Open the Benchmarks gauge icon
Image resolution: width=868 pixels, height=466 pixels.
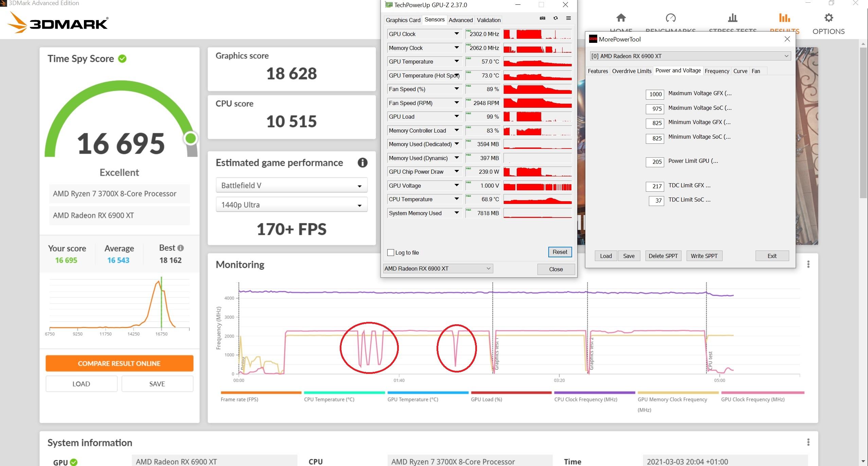click(671, 18)
